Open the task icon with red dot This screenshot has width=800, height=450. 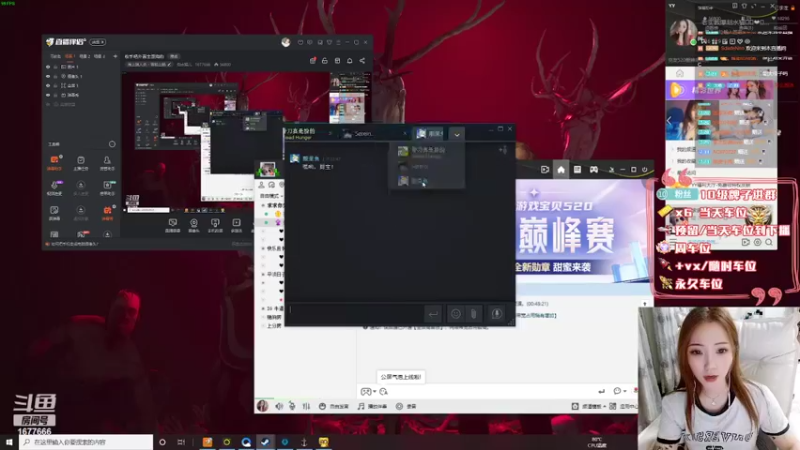click(312, 61)
